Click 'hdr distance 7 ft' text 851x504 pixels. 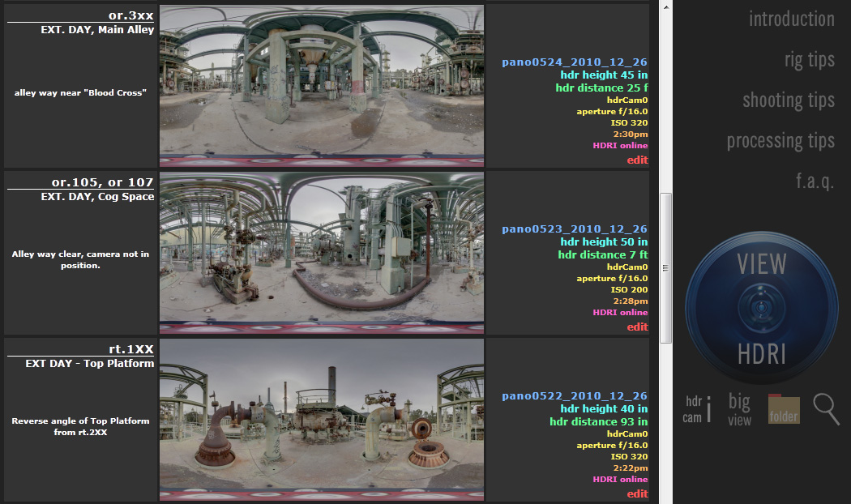602,255
